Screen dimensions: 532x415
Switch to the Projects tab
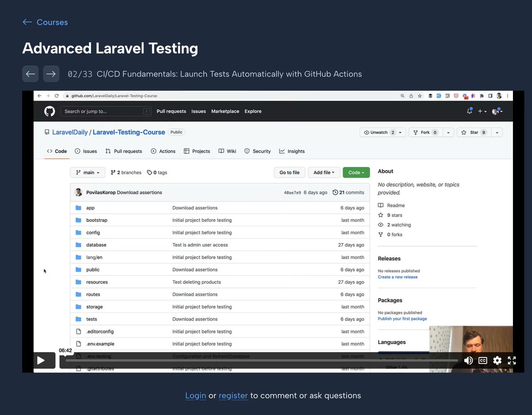(197, 151)
